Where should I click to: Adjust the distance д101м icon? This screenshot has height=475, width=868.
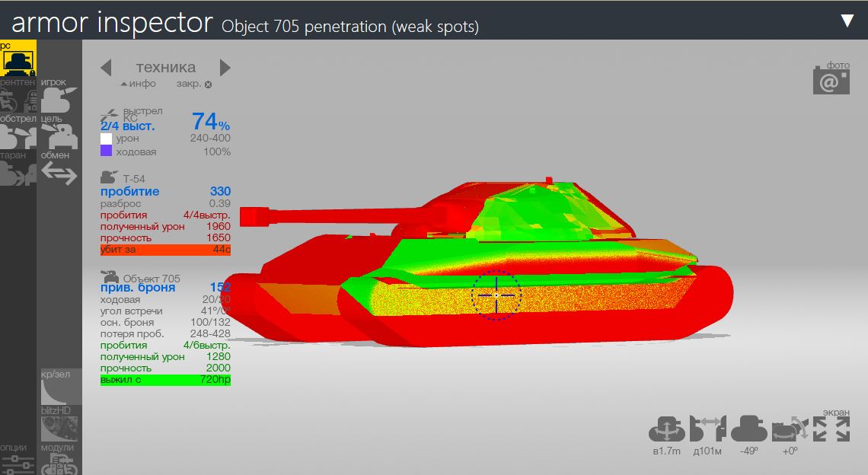pyautogui.click(x=707, y=430)
